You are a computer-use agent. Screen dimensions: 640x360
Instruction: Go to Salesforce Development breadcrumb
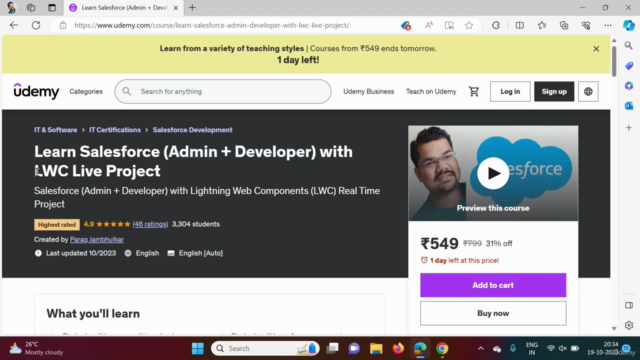point(192,130)
